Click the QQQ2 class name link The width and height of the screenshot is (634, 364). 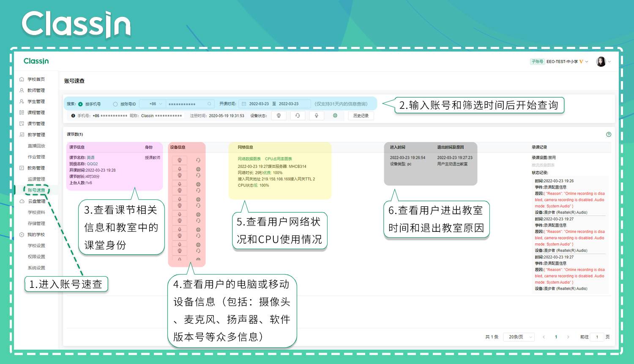(x=92, y=164)
